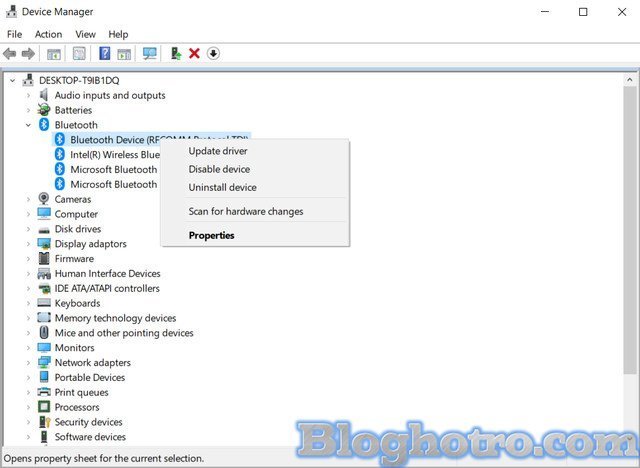
Task: Select the DESKTOP-T9IB1DQ computer name
Action: pyautogui.click(x=79, y=80)
